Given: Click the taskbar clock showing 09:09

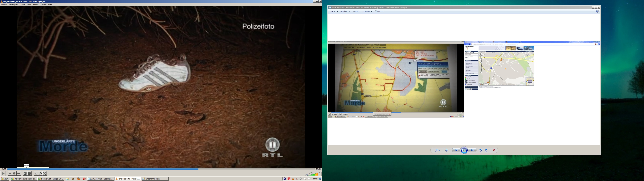Looking at the screenshot, I should point(315,179).
